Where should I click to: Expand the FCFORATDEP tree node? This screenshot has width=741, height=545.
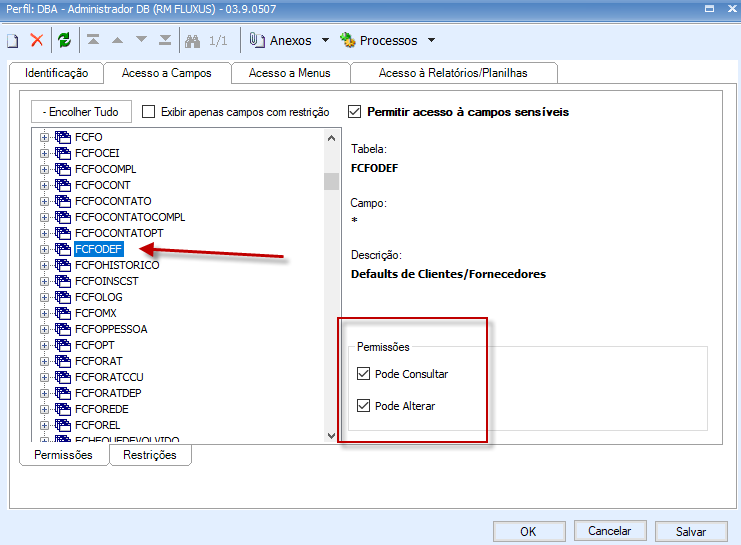(44, 393)
